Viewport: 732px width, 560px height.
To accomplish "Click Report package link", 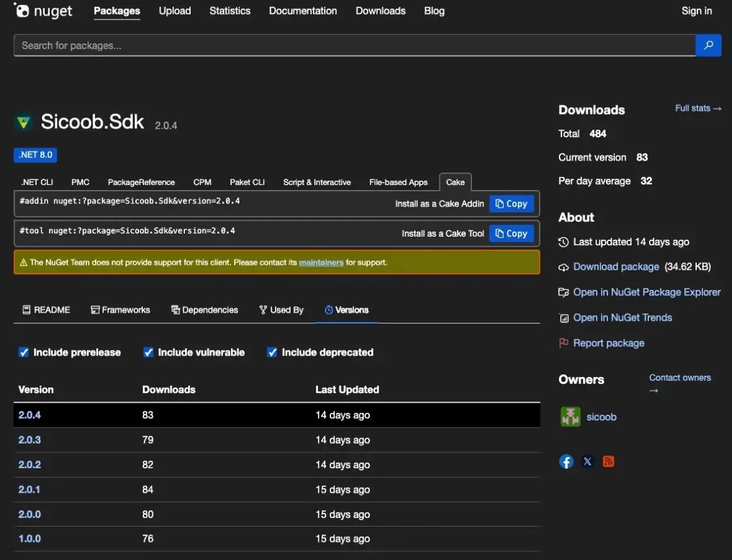I will point(608,343).
